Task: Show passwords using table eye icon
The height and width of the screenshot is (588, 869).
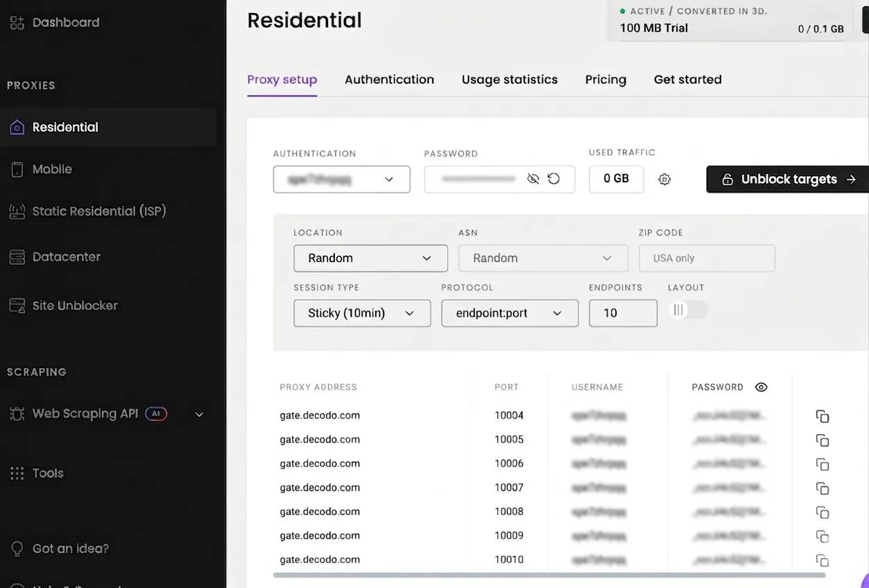Action: (761, 388)
